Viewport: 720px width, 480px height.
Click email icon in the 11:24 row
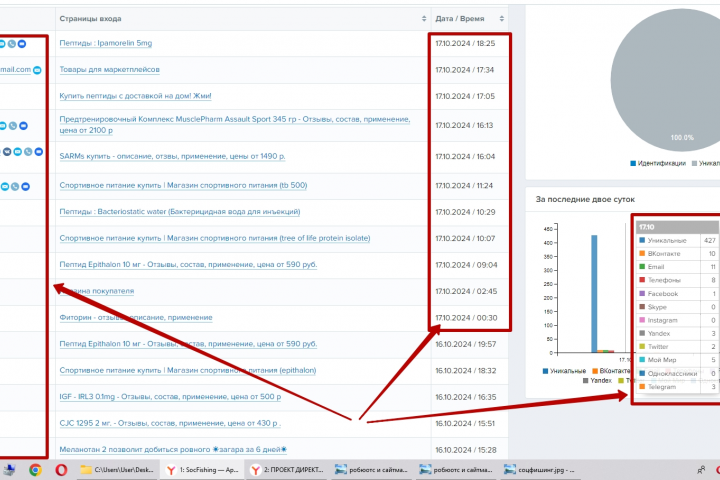pos(5,186)
